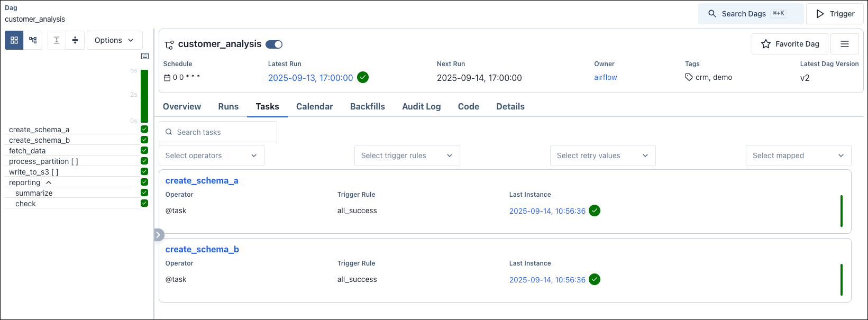Toggle the customer_analysis DAG pause switch
Viewport: 868px width, 320px height.
point(274,44)
